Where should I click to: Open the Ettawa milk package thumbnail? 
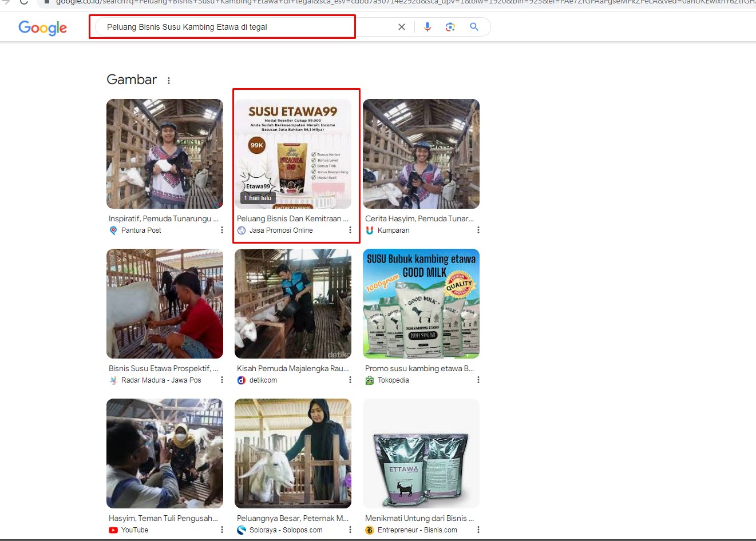[421, 454]
